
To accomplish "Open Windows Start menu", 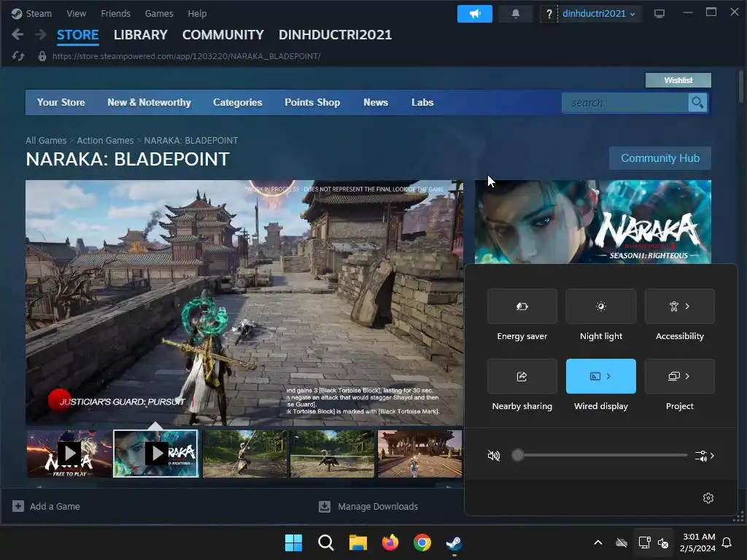I will [293, 542].
